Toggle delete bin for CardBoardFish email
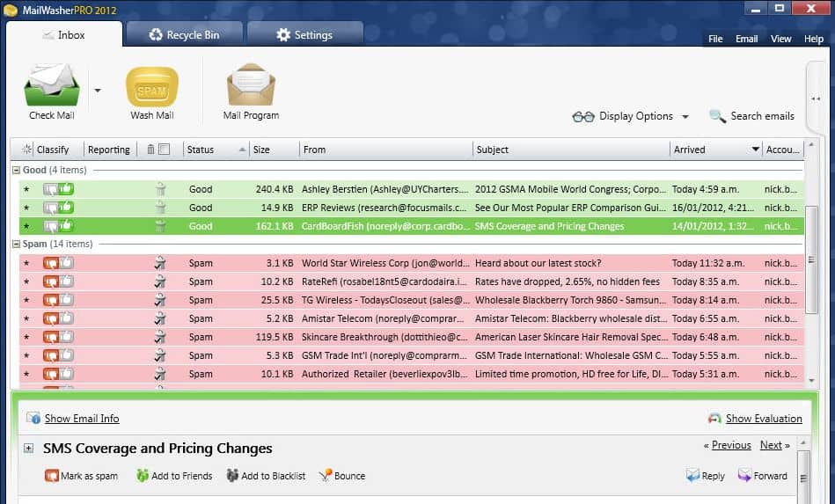This screenshot has width=835, height=504. pos(160,226)
